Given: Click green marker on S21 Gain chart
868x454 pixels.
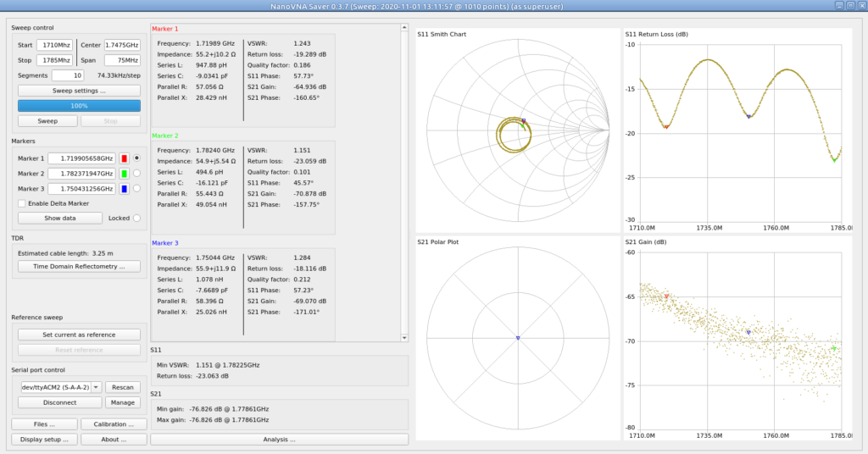Looking at the screenshot, I should coord(834,348).
